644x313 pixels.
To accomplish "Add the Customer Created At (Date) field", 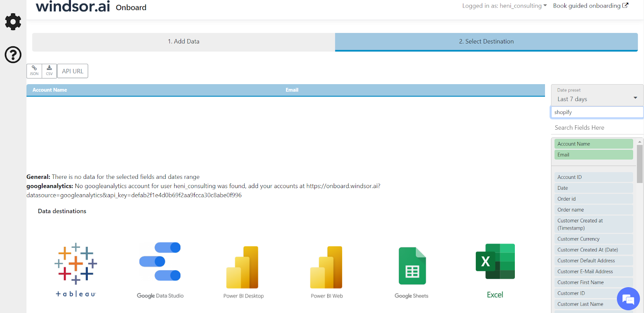I will tap(593, 250).
